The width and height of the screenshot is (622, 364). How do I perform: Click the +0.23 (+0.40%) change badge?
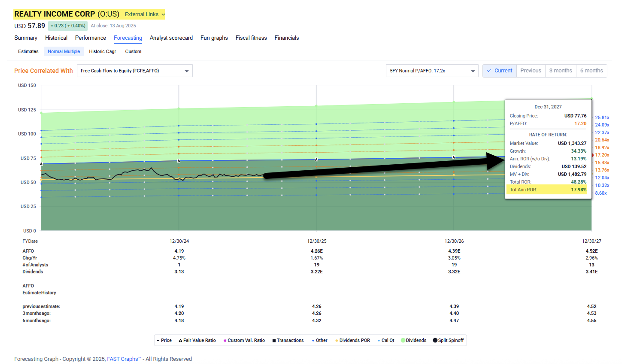68,26
